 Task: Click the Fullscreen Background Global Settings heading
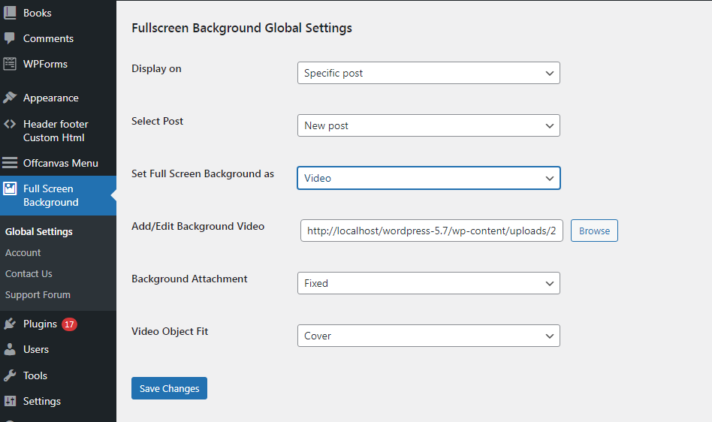tap(242, 28)
